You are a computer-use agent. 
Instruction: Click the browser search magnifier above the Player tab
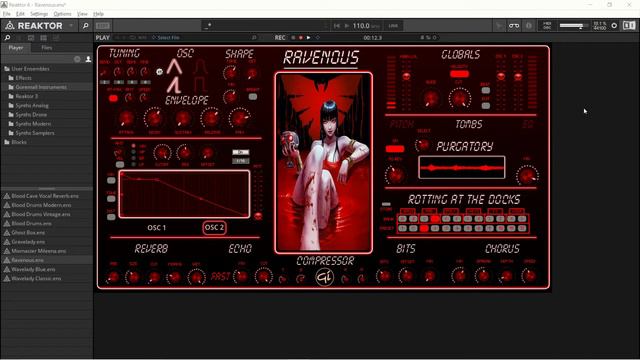[x=7, y=38]
